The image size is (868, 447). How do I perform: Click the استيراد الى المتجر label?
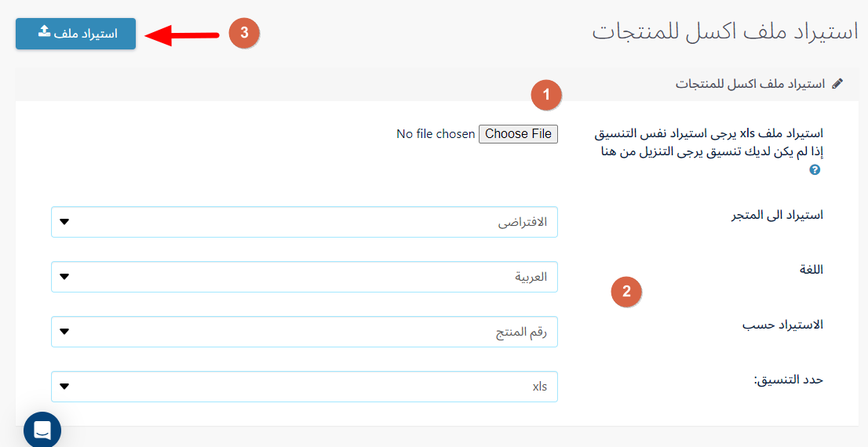pyautogui.click(x=777, y=215)
